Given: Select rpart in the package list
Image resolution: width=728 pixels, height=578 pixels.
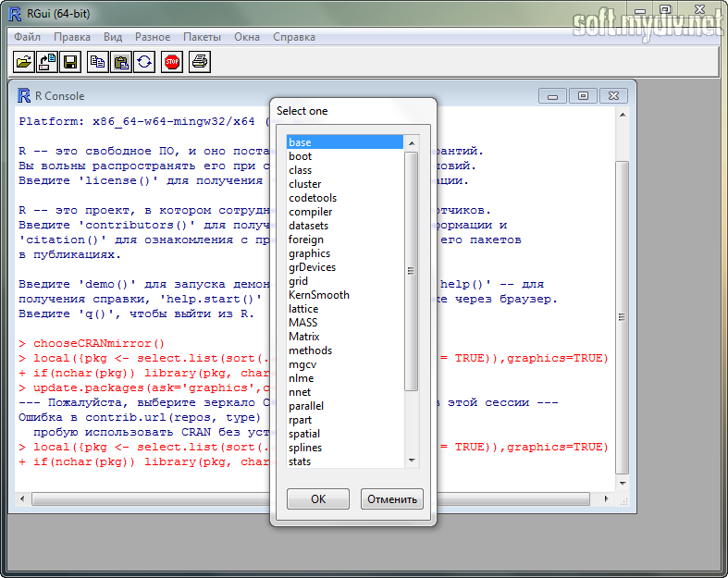Looking at the screenshot, I should tap(345, 420).
